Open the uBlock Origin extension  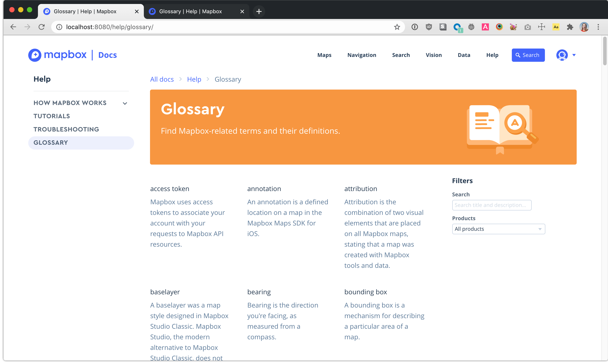(x=429, y=27)
